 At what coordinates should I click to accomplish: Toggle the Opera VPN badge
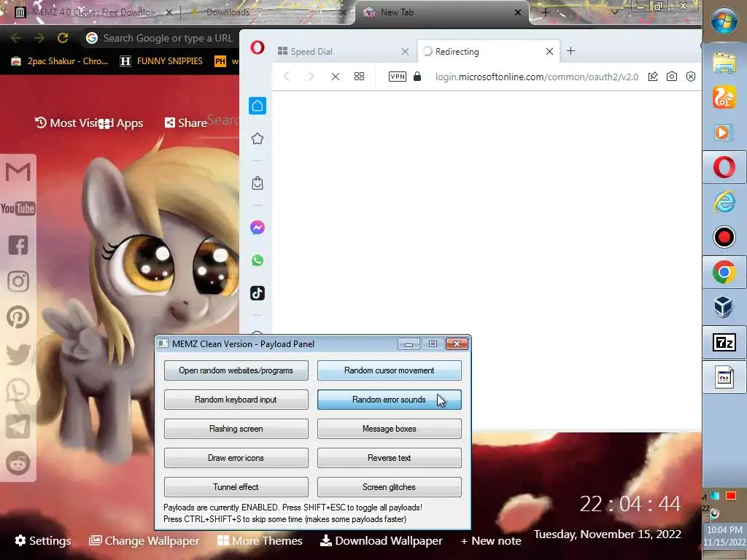pos(398,77)
